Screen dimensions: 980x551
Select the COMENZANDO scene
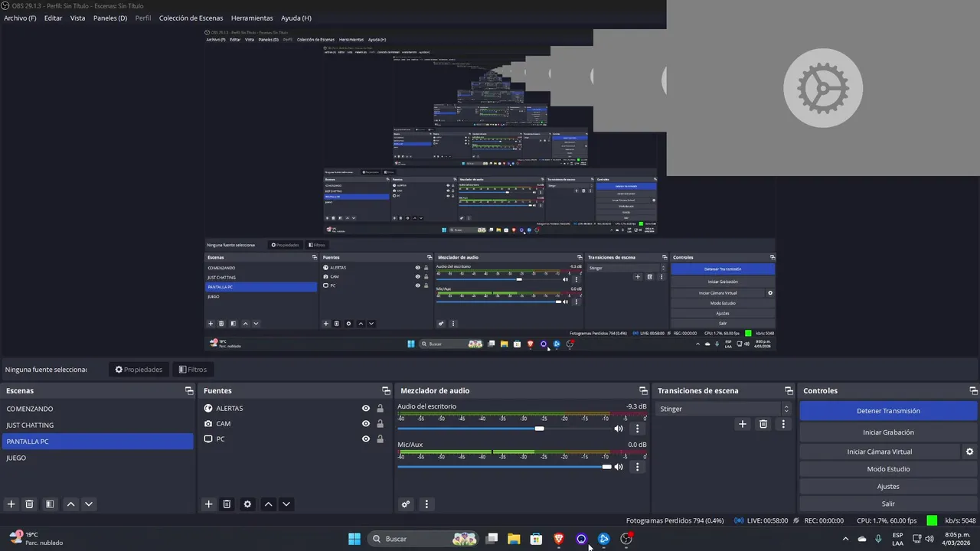click(x=97, y=409)
